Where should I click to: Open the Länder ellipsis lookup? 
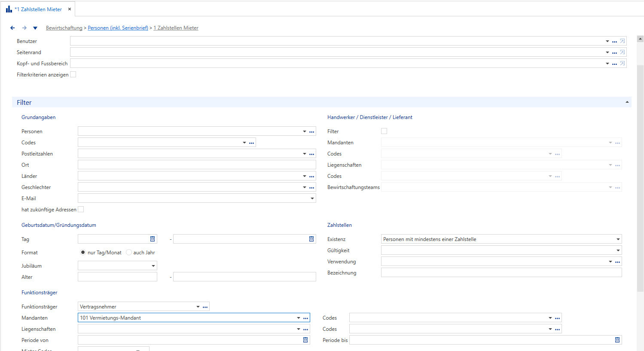click(x=312, y=177)
